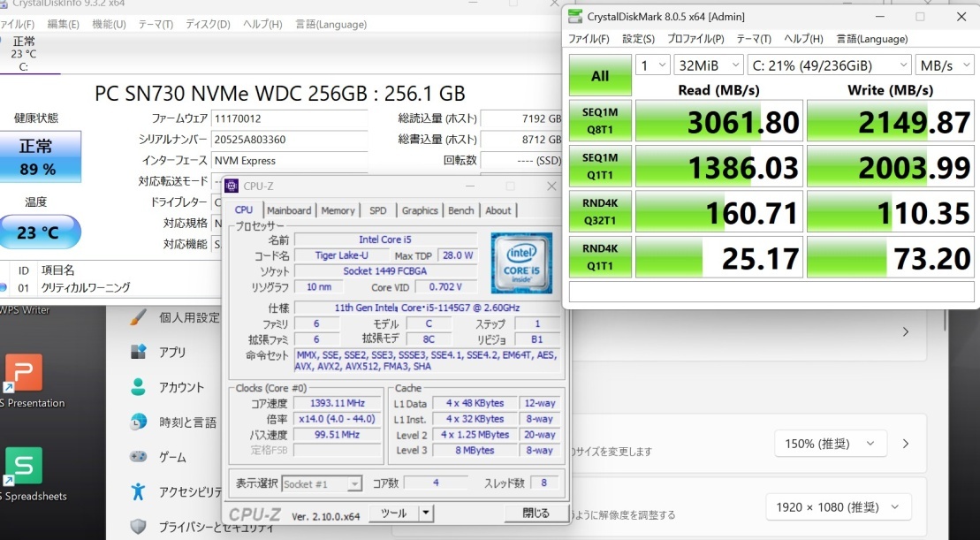Click the CrystalDiskMark title bar app icon
This screenshot has width=980, height=540.
pyautogui.click(x=575, y=16)
